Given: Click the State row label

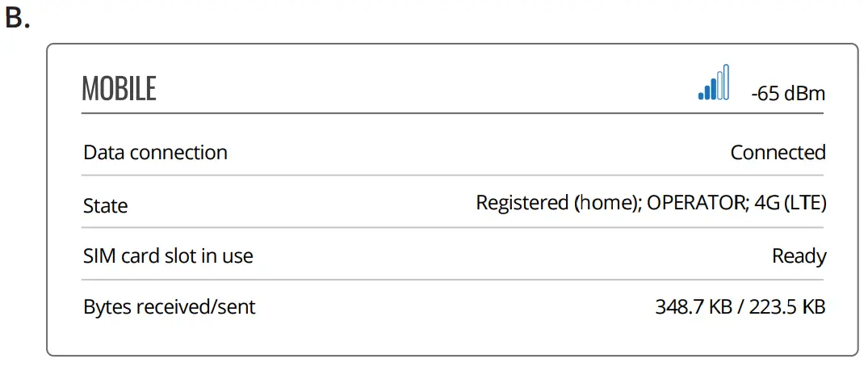Looking at the screenshot, I should click(x=106, y=205).
